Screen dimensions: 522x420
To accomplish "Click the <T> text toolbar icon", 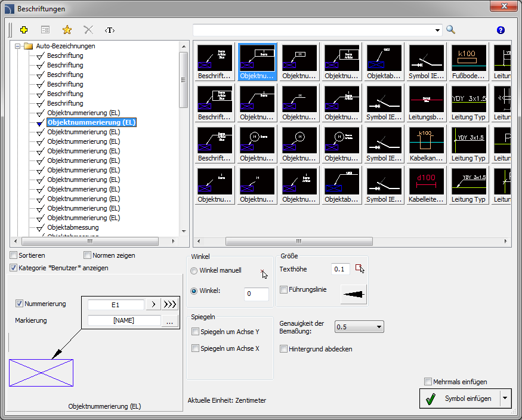I will [110, 30].
